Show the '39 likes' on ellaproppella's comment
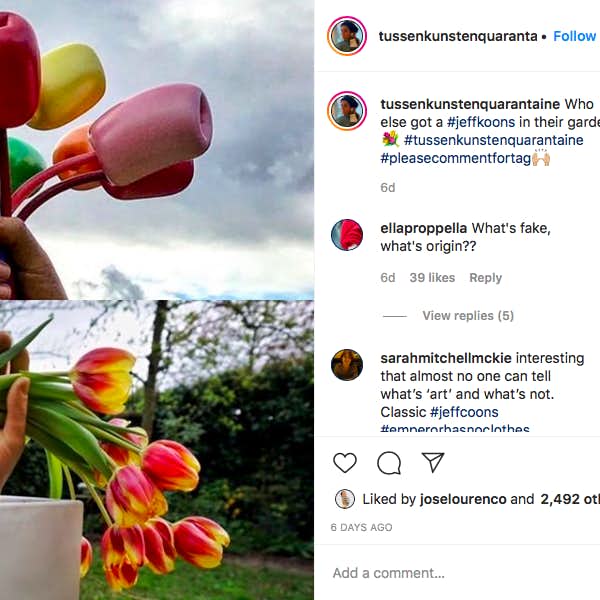The width and height of the screenshot is (600, 600). pyautogui.click(x=432, y=278)
